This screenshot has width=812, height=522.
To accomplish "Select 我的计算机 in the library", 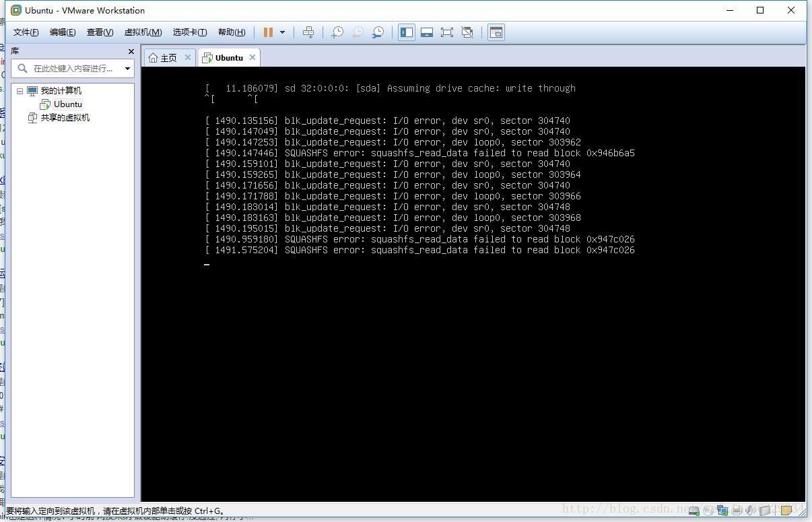I will (61, 91).
